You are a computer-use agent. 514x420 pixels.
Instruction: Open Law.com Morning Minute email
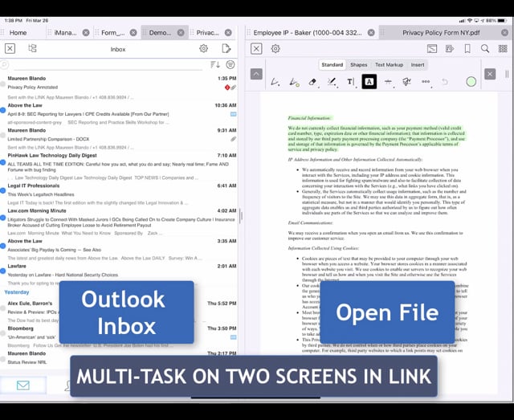pyautogui.click(x=119, y=222)
